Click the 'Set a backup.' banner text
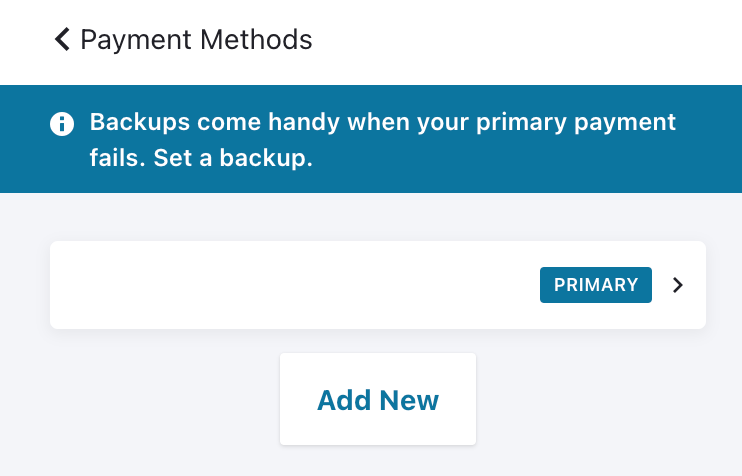This screenshot has height=476, width=742. (233, 158)
